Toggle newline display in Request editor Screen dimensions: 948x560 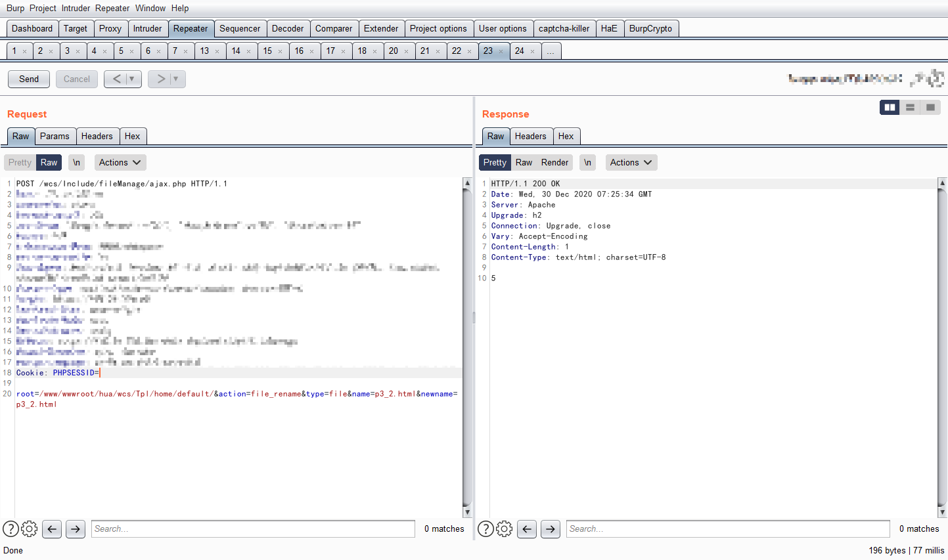point(76,162)
